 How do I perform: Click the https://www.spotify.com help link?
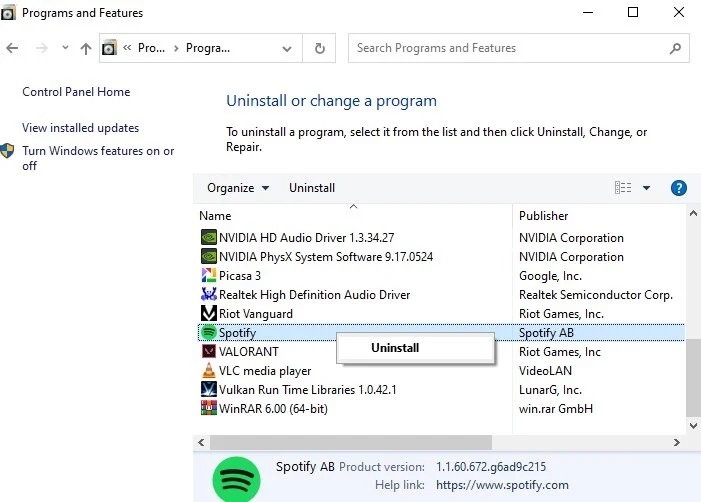502,485
